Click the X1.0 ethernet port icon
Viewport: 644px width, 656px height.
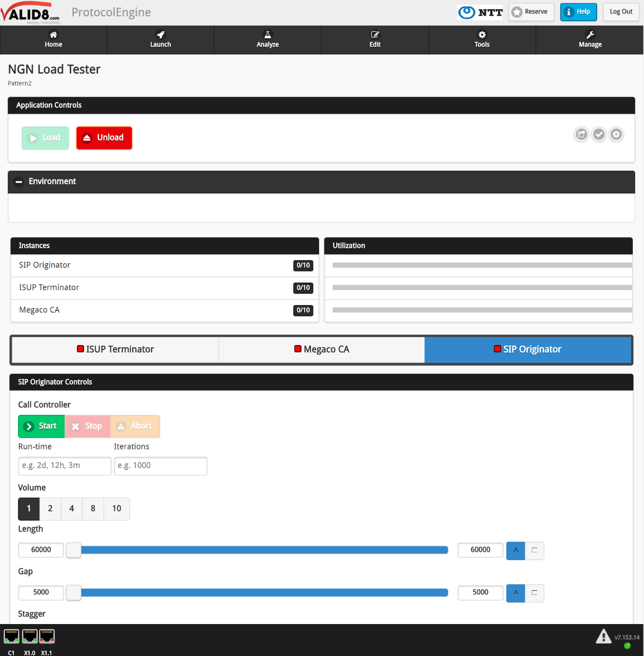click(30, 636)
